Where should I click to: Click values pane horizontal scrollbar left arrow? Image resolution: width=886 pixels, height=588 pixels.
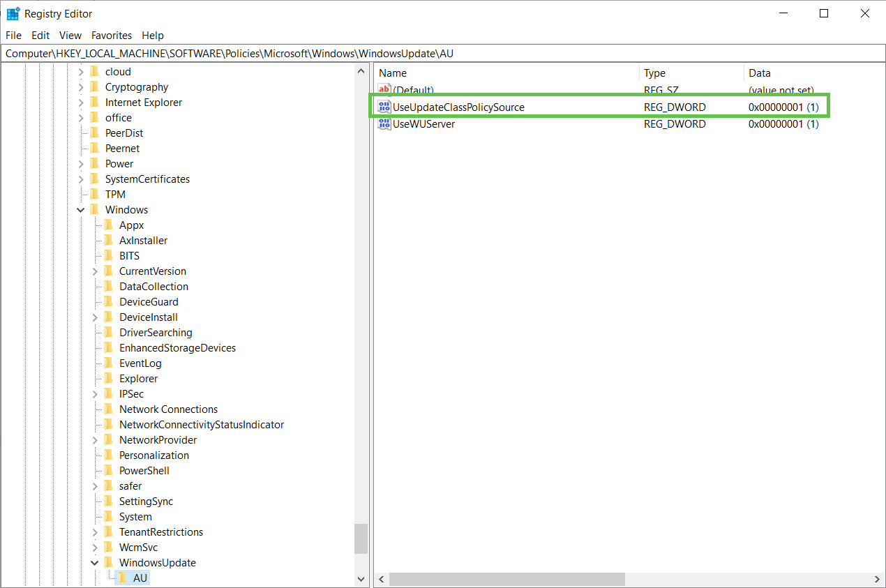(382, 580)
